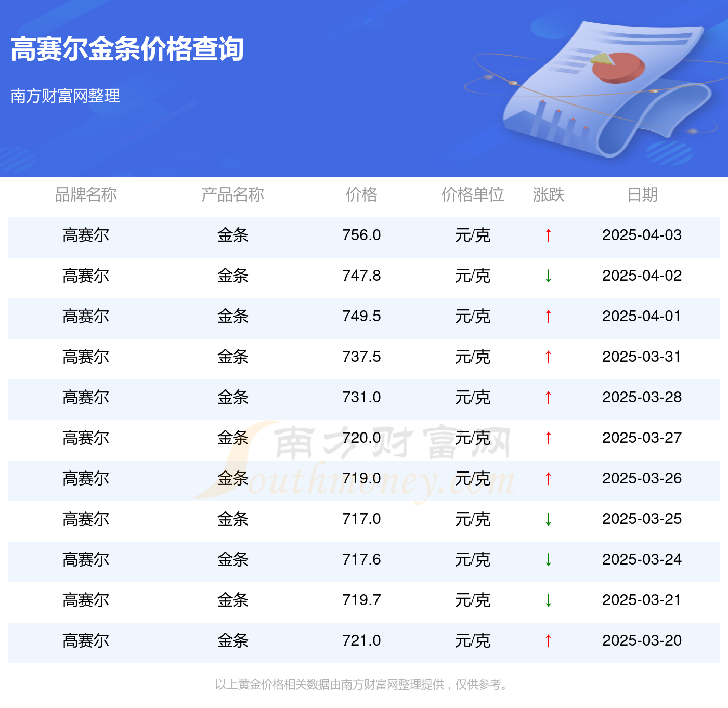Click the date 2025-03-26

pos(642,478)
